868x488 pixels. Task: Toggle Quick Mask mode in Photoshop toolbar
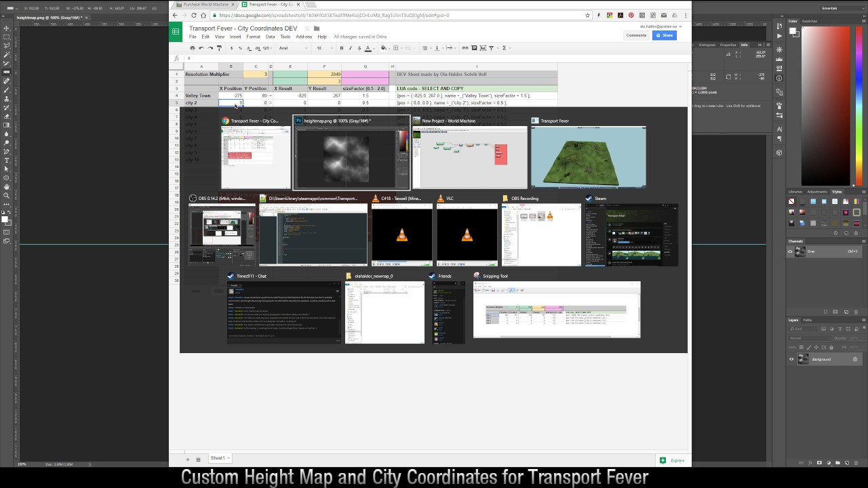[x=7, y=232]
